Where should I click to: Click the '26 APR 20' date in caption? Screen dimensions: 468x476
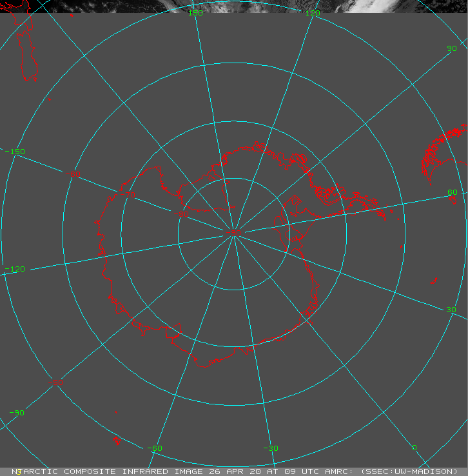237,471
